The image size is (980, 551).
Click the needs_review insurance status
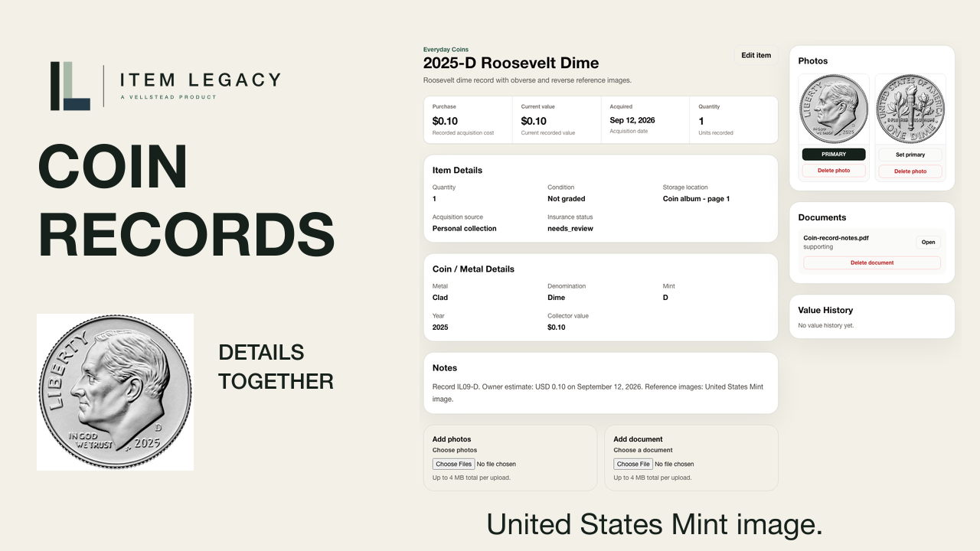pos(570,229)
